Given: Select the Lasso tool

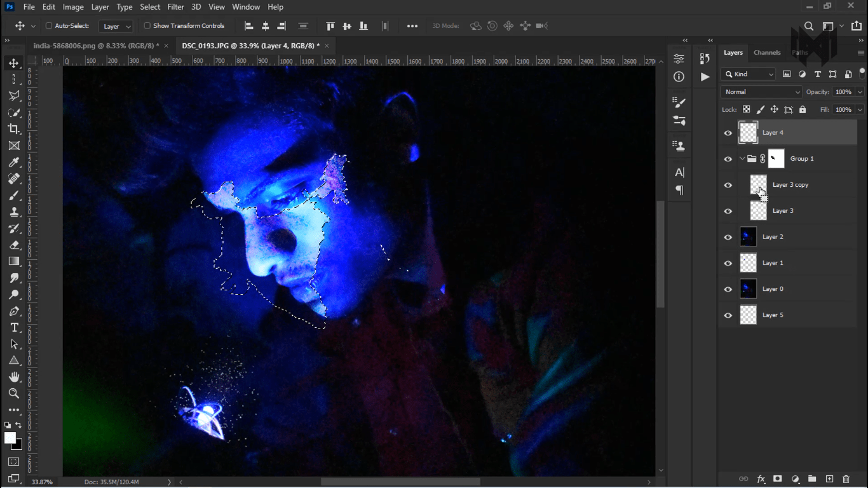Looking at the screenshot, I should [x=14, y=96].
